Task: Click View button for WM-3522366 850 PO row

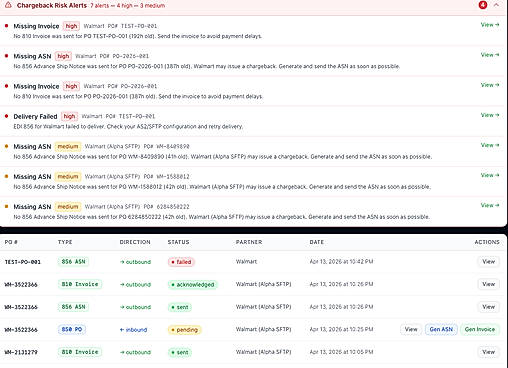Action: 411,329
